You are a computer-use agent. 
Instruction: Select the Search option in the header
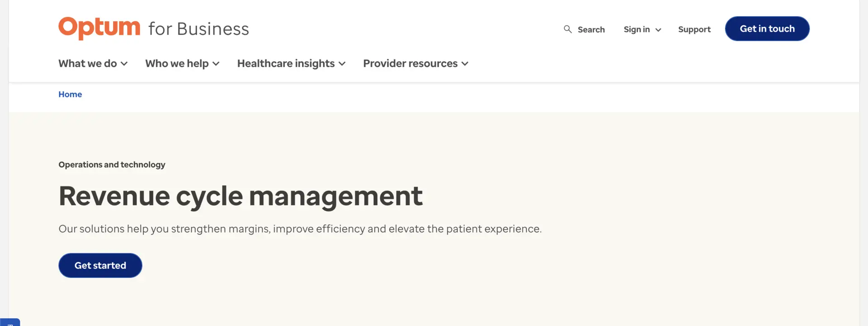click(x=591, y=29)
